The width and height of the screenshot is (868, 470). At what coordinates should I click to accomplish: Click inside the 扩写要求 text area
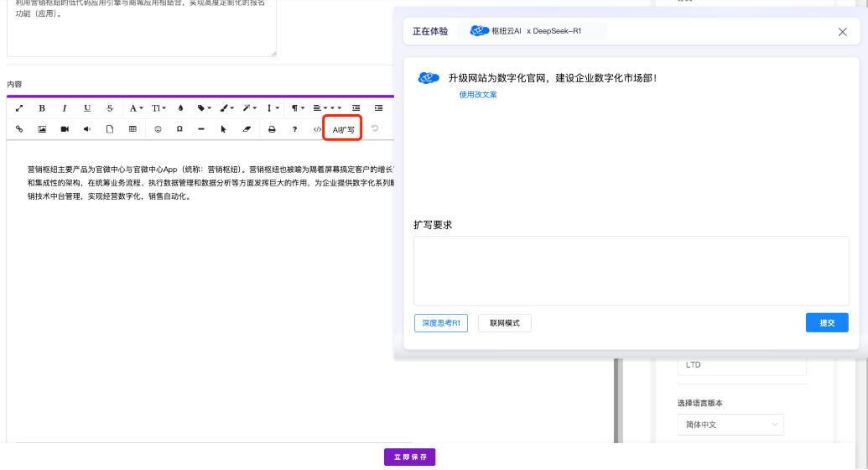(x=631, y=270)
